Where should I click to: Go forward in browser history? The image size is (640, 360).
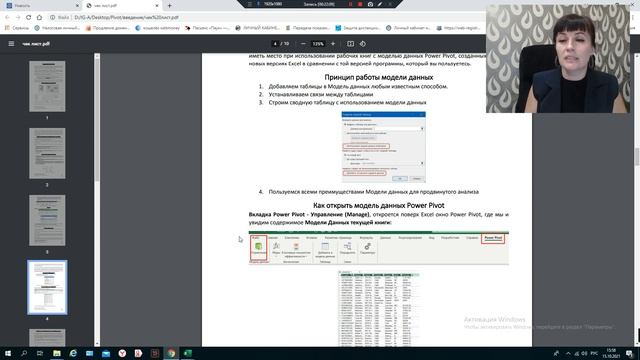(x=18, y=17)
